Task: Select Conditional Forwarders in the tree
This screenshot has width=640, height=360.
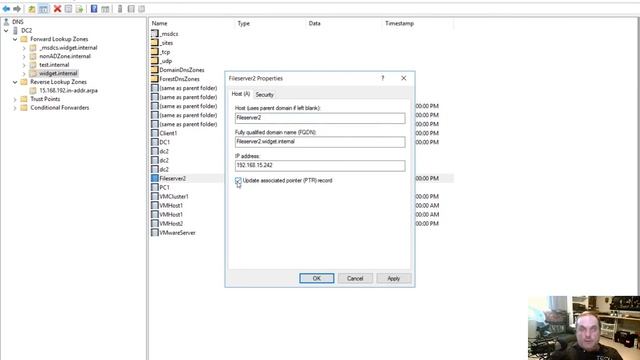Action: 60,108
